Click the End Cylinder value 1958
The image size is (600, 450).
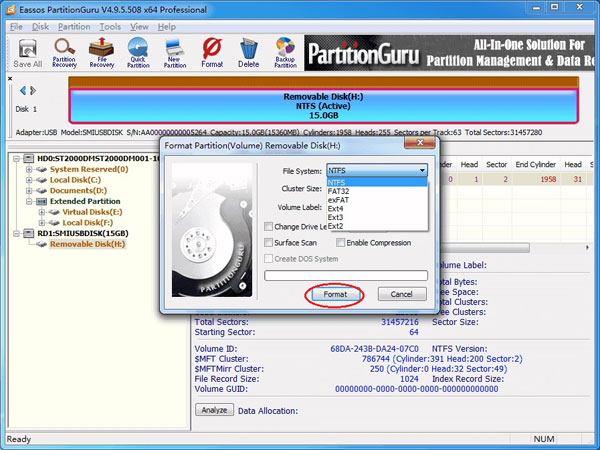(x=548, y=179)
